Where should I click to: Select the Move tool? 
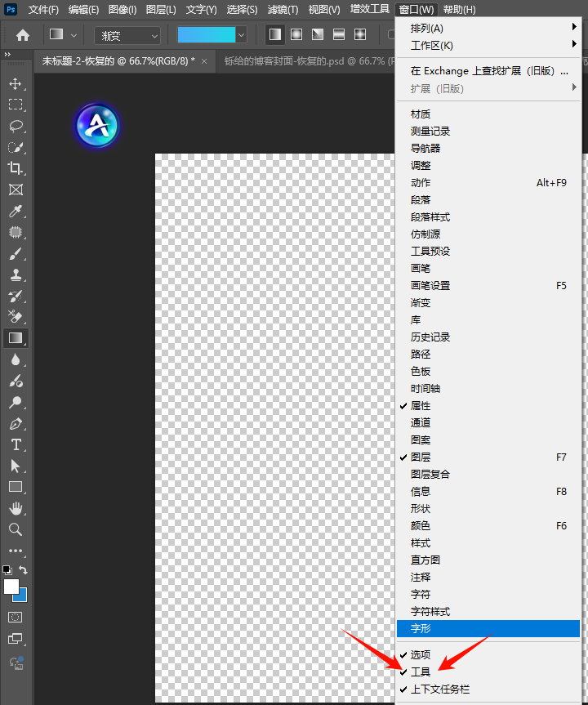(16, 83)
